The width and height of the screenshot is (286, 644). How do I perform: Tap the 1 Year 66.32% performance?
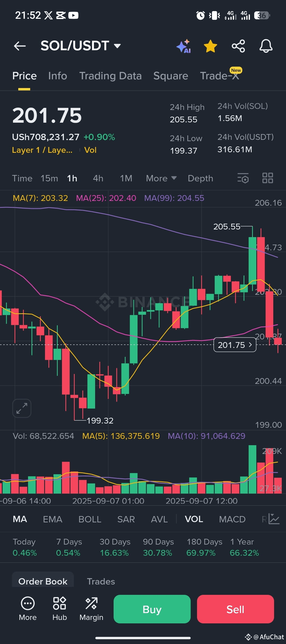(x=244, y=547)
